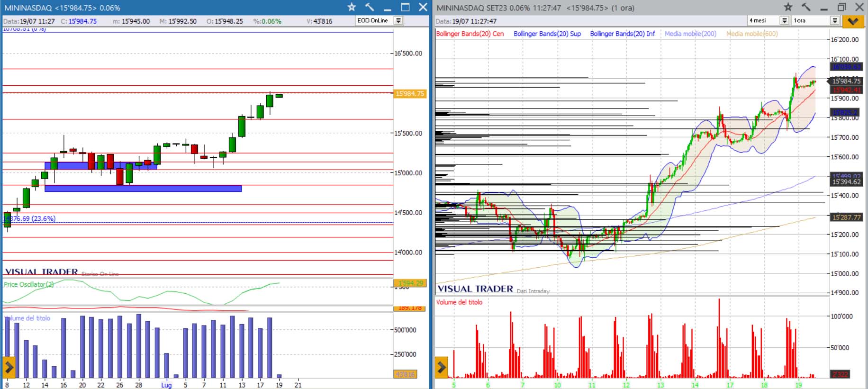Image resolution: width=868 pixels, height=389 pixels.
Task: Click the date '19' on left chart axis
Action: (279, 385)
